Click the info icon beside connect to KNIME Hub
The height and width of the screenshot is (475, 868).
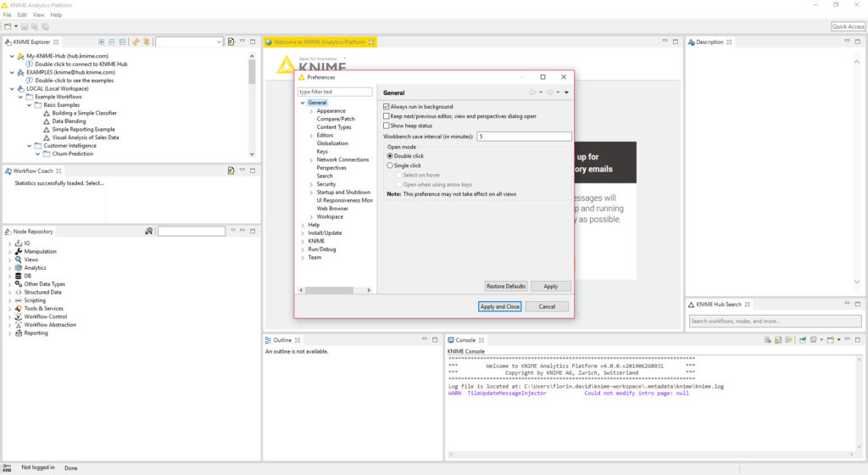30,64
